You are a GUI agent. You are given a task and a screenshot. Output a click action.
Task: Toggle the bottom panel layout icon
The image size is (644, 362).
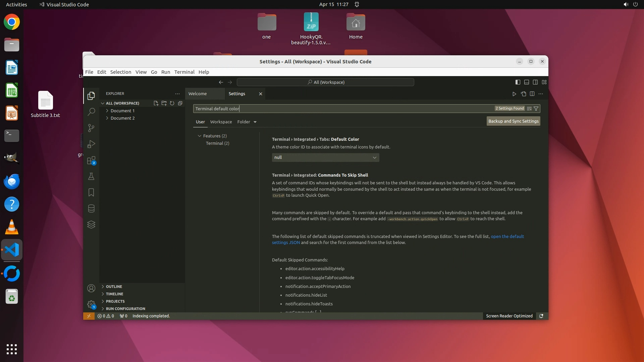(527, 82)
